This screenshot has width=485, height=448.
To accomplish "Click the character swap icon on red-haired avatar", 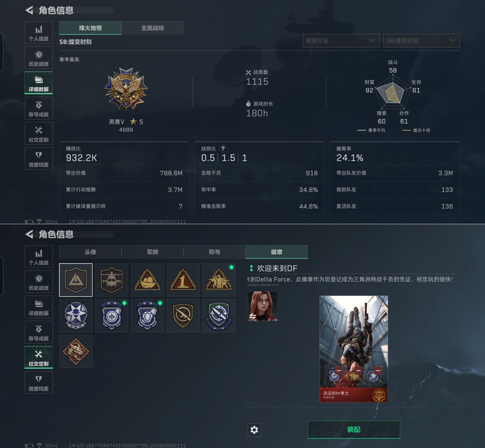I will 253,316.
